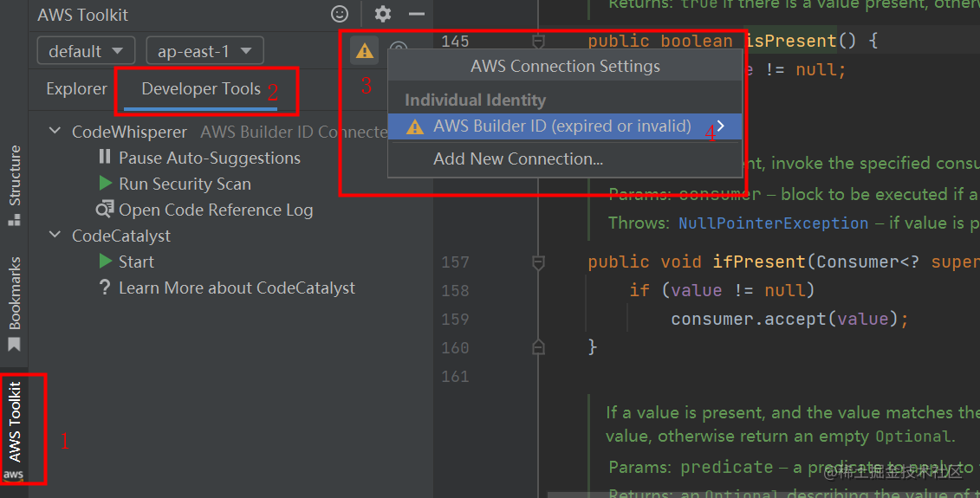Click the Code Reference Log icon
Image resolution: width=980 pixels, height=498 pixels.
pos(104,209)
